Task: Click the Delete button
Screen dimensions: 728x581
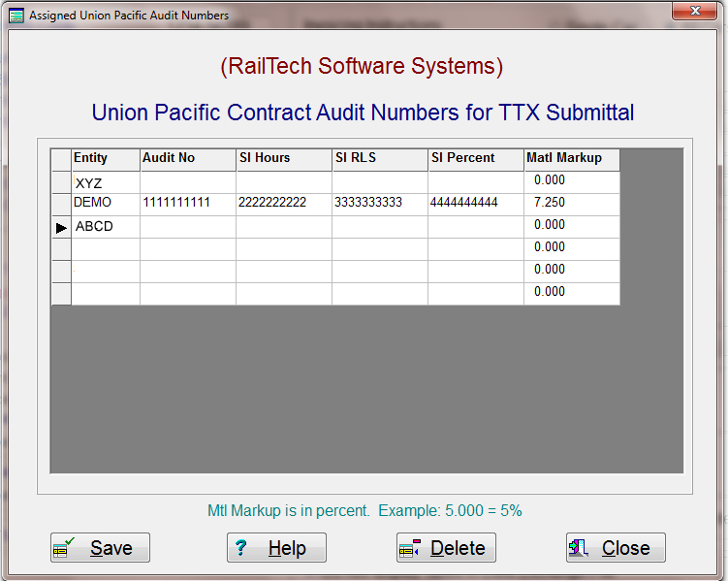Action: (x=446, y=548)
